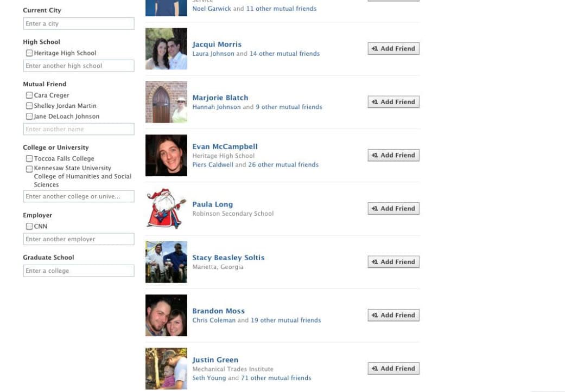
Task: Open Paula Long's Santa guitar avatar
Action: (166, 208)
